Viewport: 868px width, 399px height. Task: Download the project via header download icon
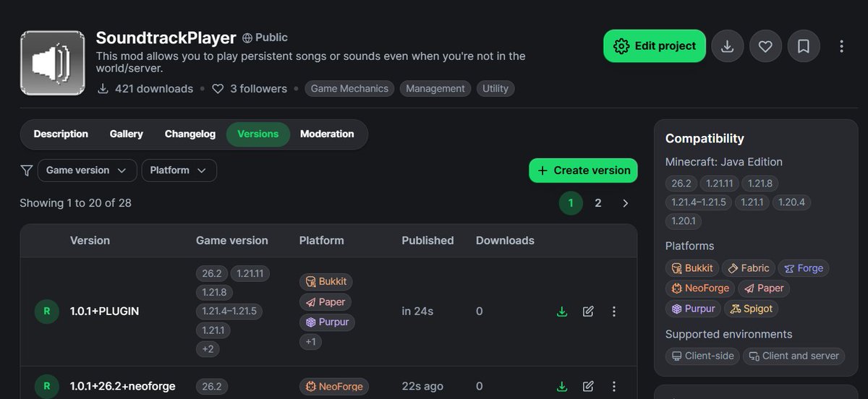(x=728, y=46)
